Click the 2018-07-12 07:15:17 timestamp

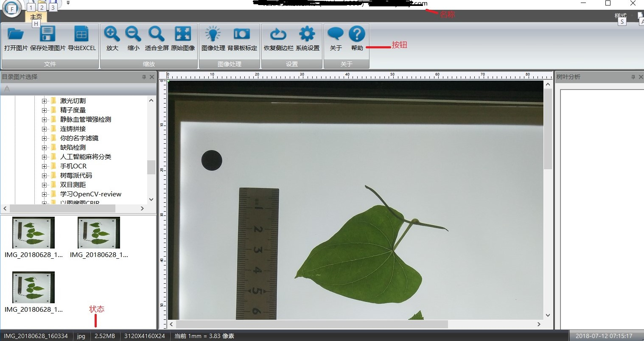[x=604, y=336]
